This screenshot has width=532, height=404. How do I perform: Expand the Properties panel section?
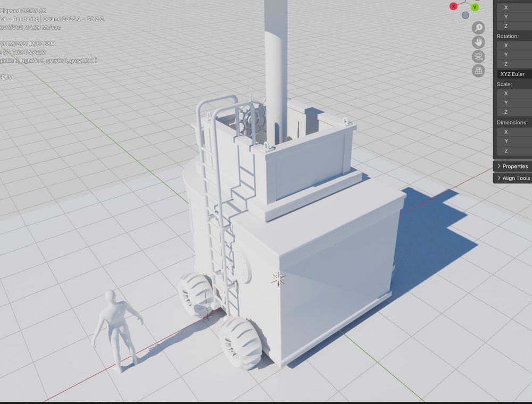coord(512,166)
